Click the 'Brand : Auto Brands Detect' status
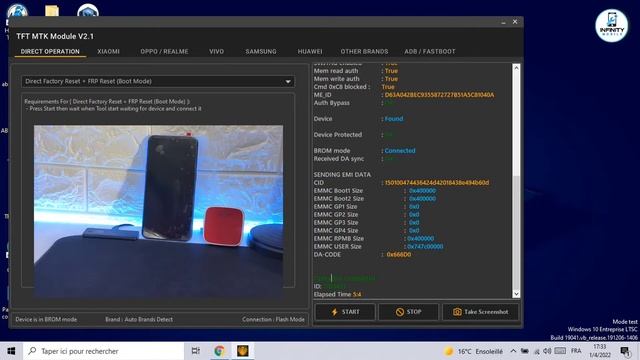Viewport: 640px width, 360px height. point(139,320)
